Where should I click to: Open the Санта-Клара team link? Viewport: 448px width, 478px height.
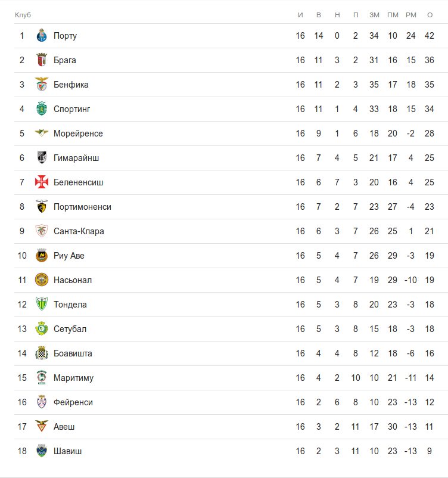79,231
